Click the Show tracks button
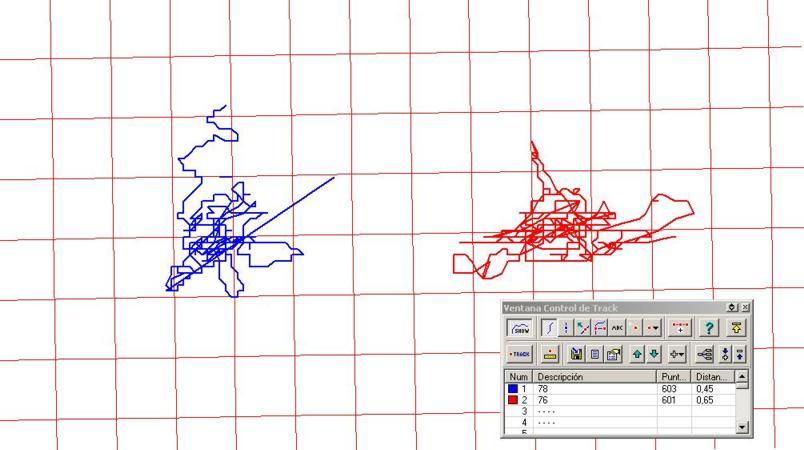This screenshot has height=450, width=804. pos(521,328)
